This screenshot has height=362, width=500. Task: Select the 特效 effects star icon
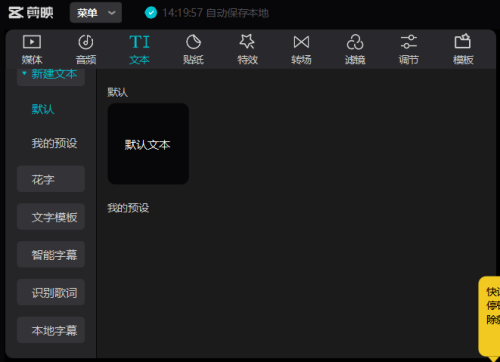[x=247, y=42]
